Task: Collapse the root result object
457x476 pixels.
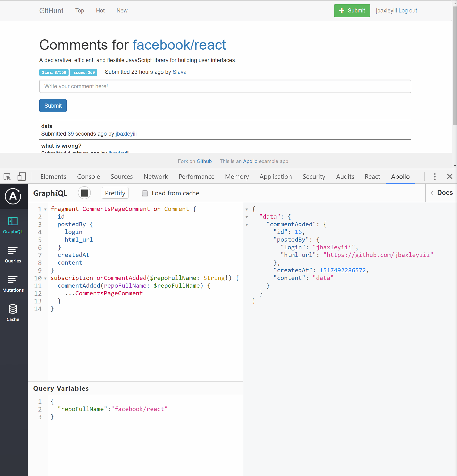Action: [247, 209]
